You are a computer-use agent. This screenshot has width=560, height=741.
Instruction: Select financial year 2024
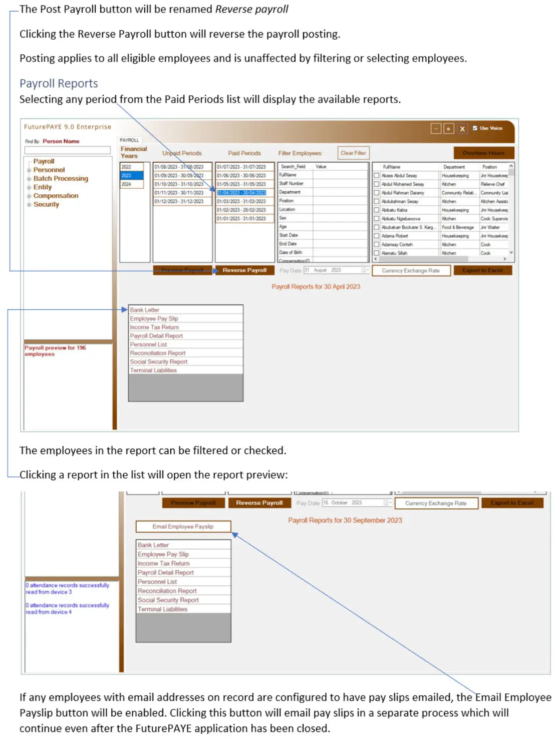(x=132, y=184)
